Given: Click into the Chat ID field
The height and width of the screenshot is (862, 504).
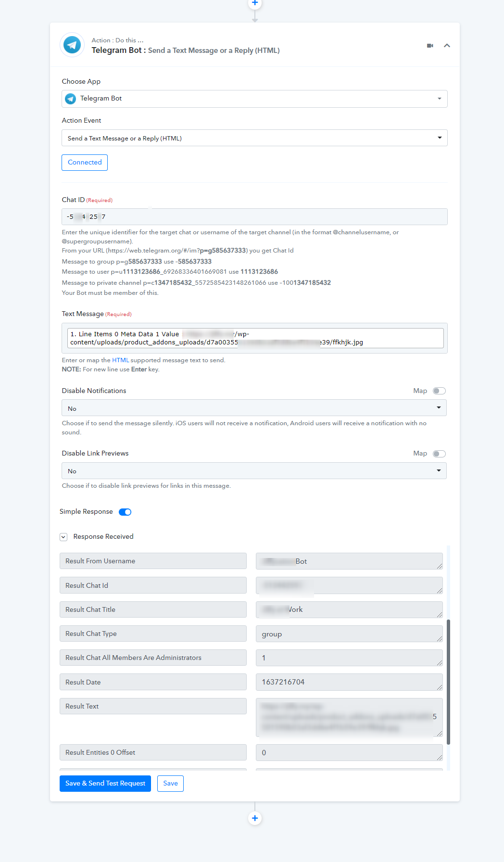Looking at the screenshot, I should [x=254, y=216].
